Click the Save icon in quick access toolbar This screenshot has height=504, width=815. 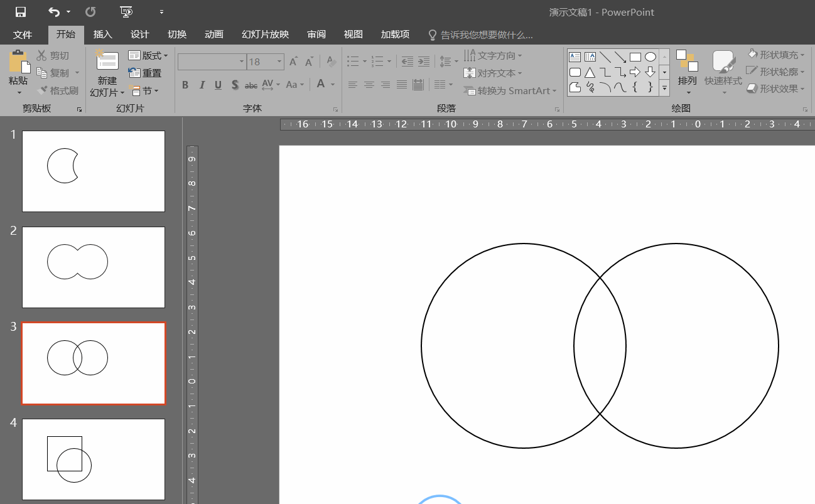tap(21, 12)
